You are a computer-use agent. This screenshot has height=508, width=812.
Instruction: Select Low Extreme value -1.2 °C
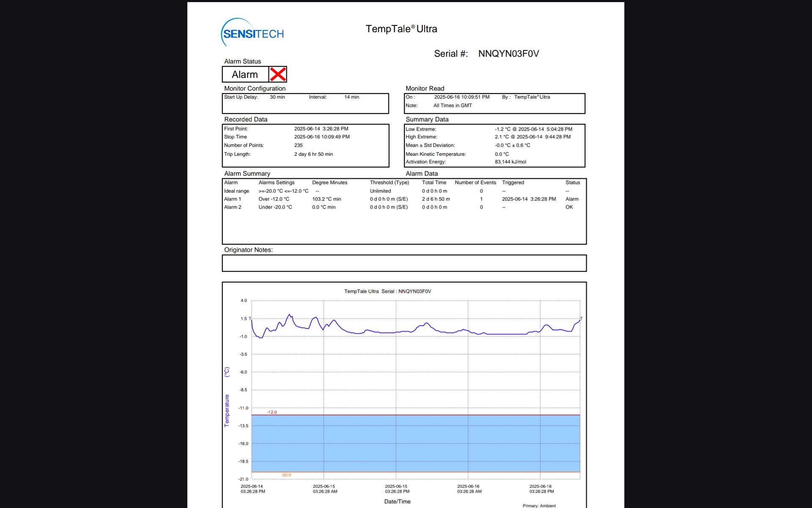502,129
